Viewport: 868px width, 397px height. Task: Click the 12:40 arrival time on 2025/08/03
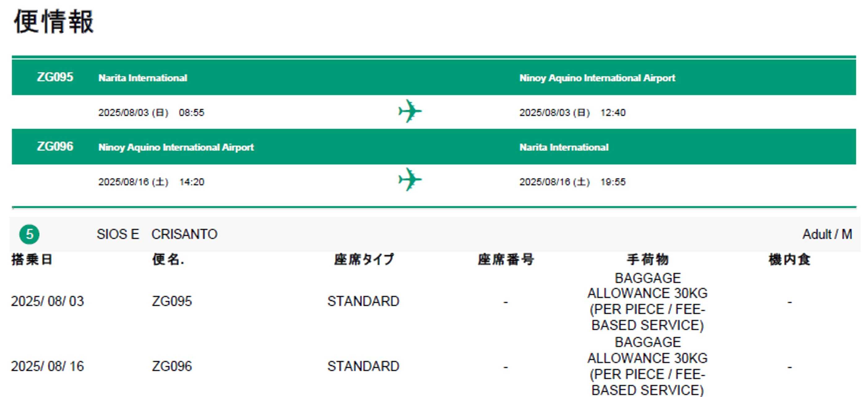pos(613,113)
